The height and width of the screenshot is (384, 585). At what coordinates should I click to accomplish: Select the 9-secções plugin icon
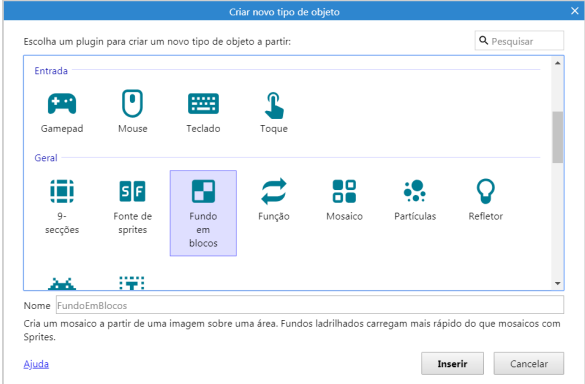coord(62,191)
